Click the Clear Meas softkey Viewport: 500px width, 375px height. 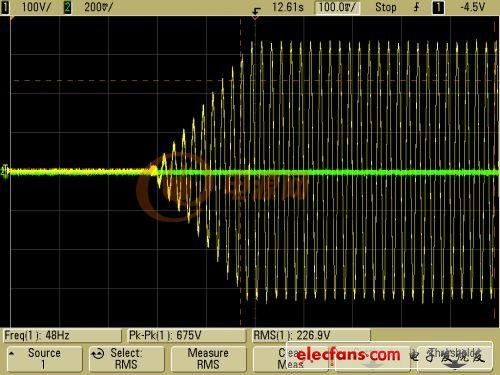(291, 359)
